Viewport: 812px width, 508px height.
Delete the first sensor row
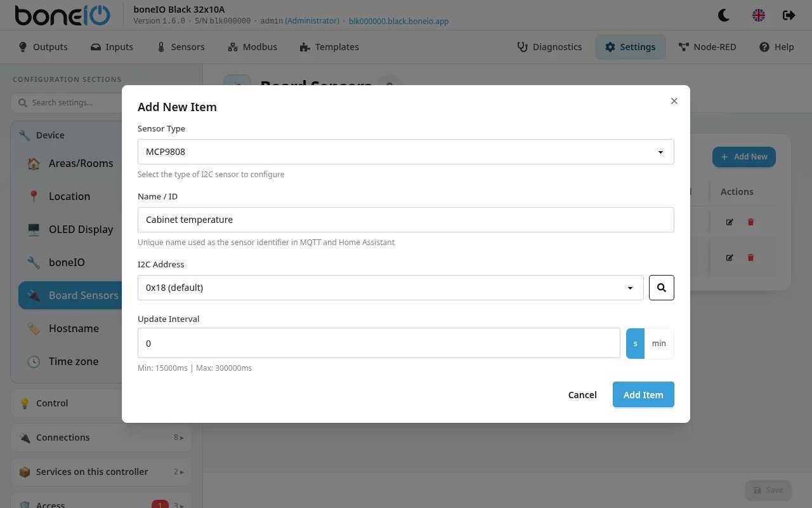point(751,222)
